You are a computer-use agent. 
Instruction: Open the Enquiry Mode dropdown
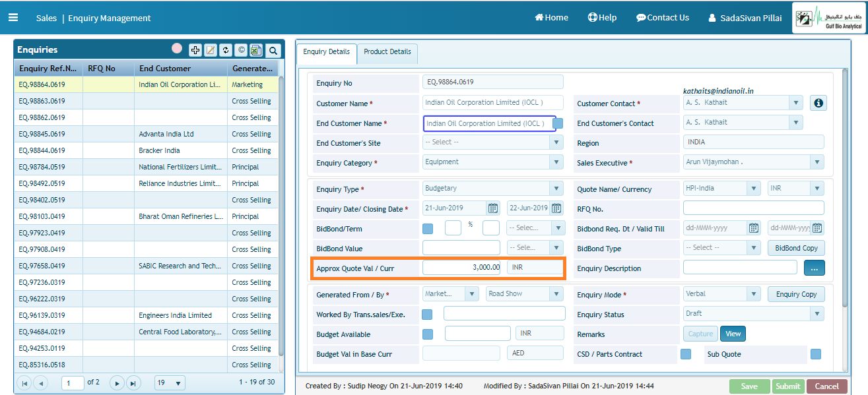point(754,294)
